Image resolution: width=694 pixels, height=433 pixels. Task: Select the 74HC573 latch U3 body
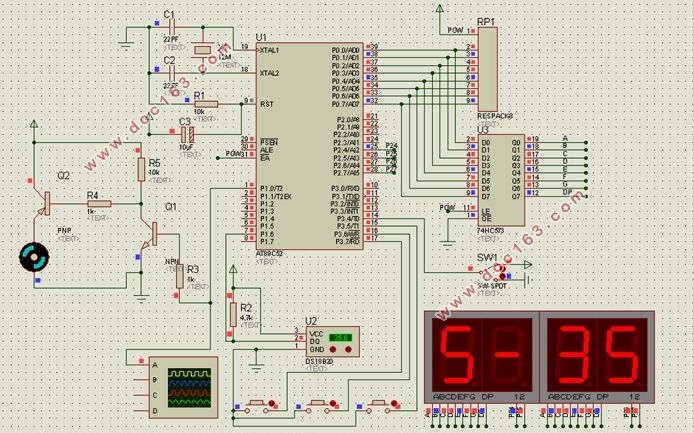(x=501, y=180)
